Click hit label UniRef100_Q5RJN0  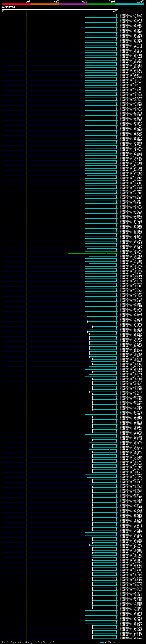(131, 273)
